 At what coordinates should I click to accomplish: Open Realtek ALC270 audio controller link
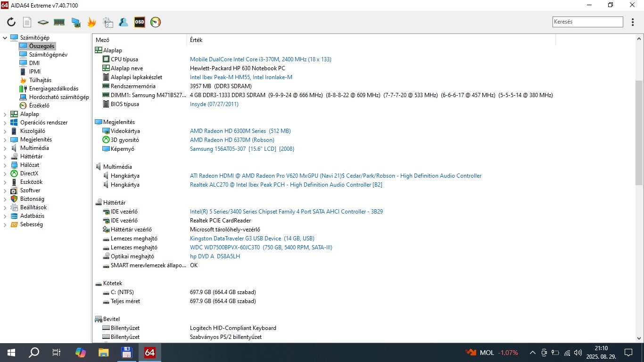[x=286, y=185]
